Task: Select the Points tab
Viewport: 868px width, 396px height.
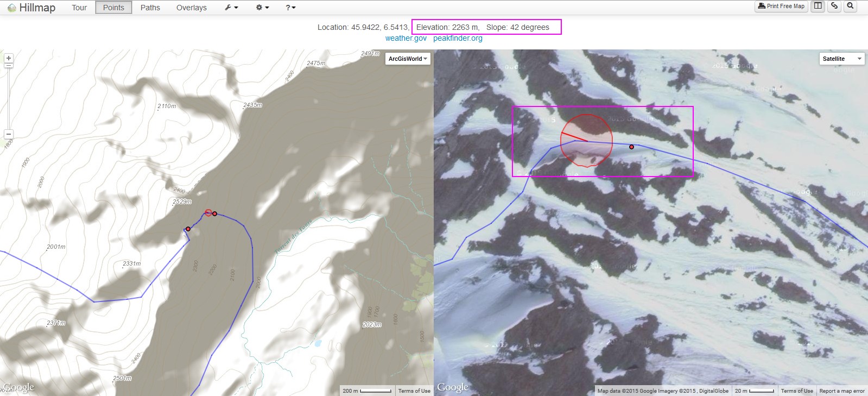Action: 113,8
